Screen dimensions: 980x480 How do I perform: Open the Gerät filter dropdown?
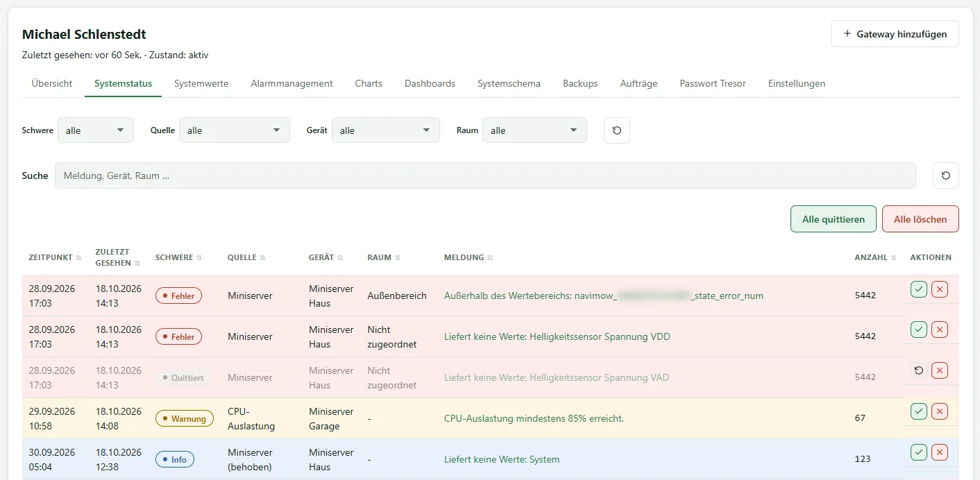386,130
